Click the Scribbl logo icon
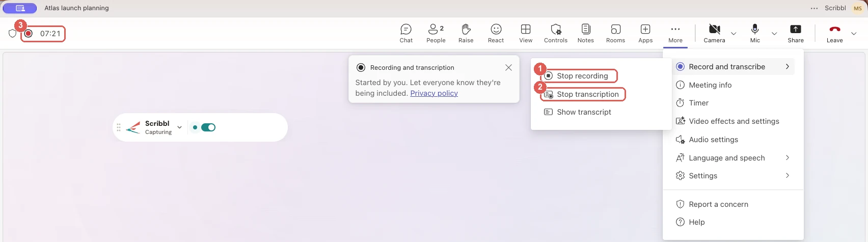 point(133,127)
